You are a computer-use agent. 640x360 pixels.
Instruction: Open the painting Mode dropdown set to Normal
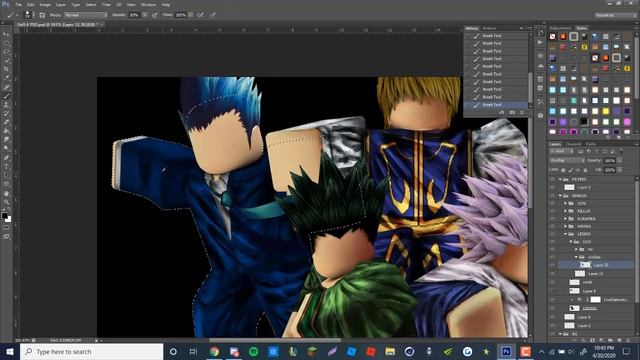(x=86, y=15)
